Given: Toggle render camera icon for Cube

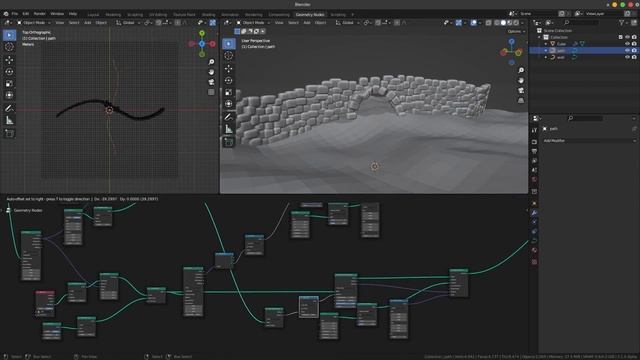Looking at the screenshot, I should tap(634, 44).
